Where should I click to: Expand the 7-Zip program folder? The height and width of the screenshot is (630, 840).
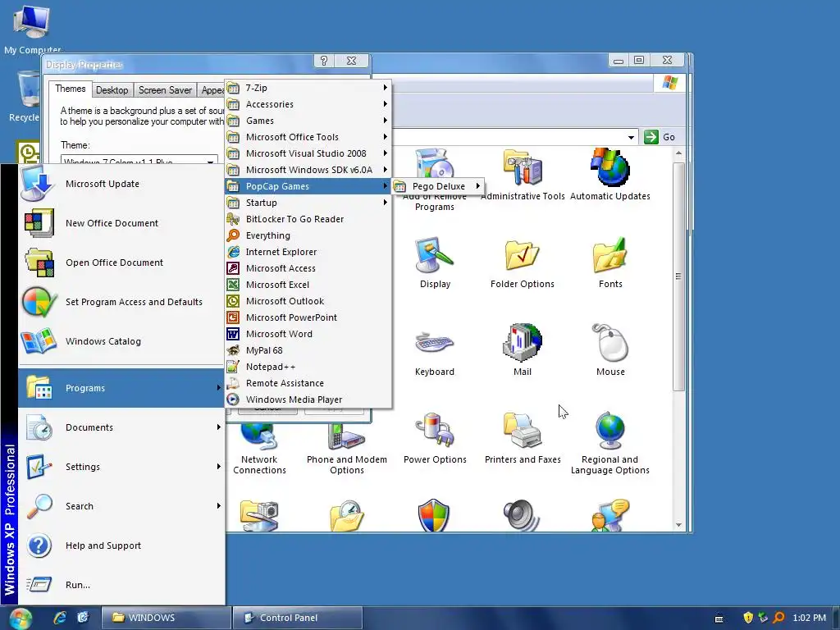point(308,88)
